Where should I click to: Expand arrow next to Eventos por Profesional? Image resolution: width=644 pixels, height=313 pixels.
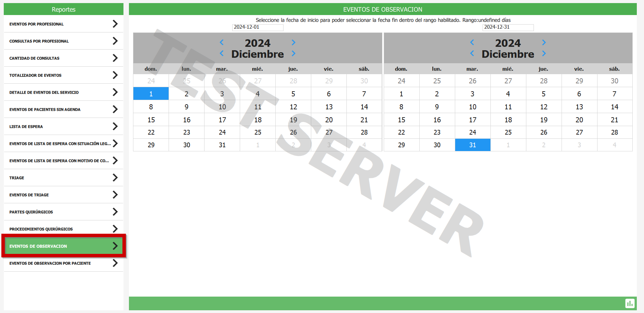point(115,24)
